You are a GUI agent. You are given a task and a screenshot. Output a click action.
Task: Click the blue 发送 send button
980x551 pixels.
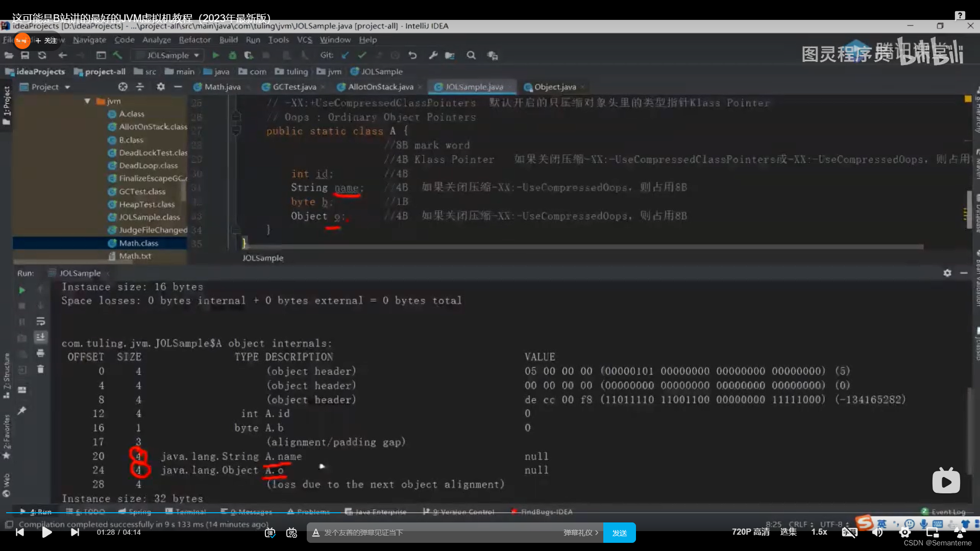tap(619, 533)
